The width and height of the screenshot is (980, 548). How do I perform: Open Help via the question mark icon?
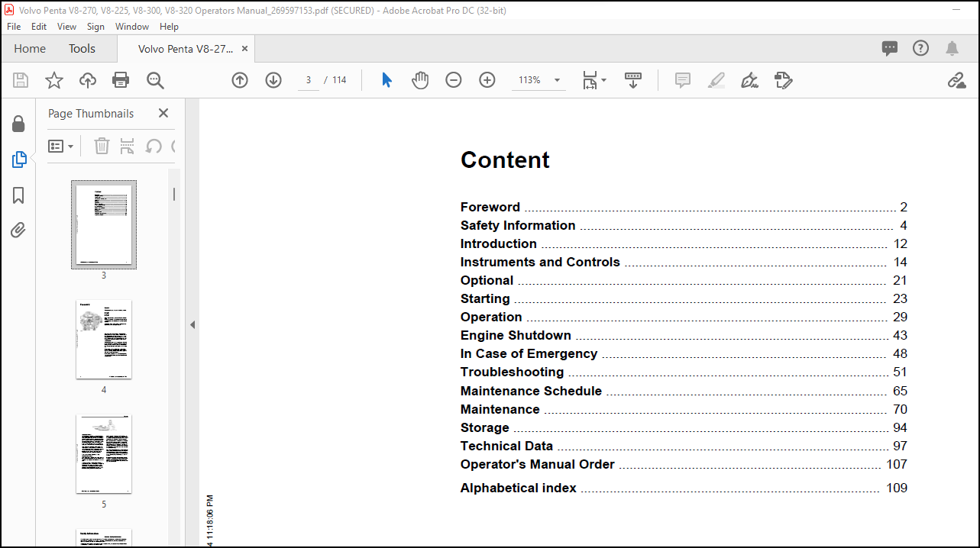pyautogui.click(x=921, y=48)
